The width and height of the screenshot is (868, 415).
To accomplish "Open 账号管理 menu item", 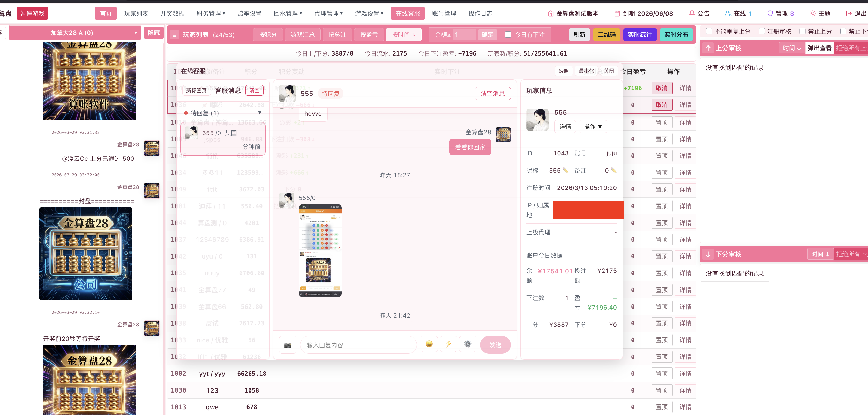I will [x=444, y=13].
